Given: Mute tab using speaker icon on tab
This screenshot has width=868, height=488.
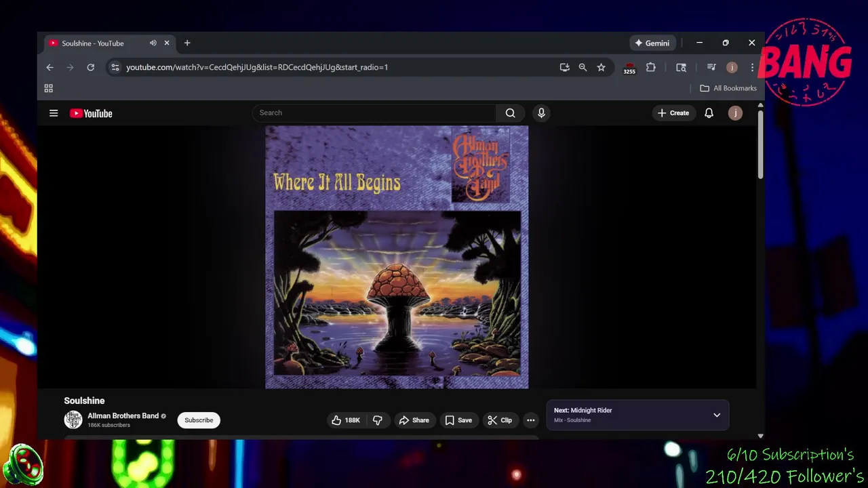Looking at the screenshot, I should coord(153,43).
